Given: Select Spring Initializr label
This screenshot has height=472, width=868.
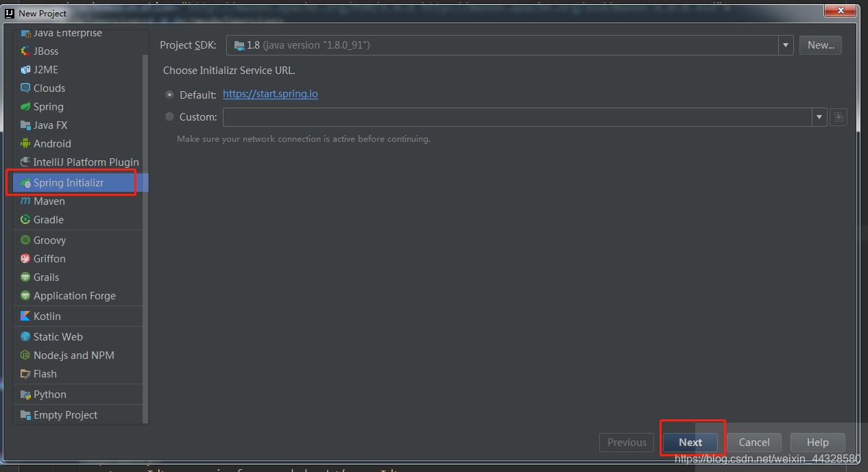Looking at the screenshot, I should point(69,183).
